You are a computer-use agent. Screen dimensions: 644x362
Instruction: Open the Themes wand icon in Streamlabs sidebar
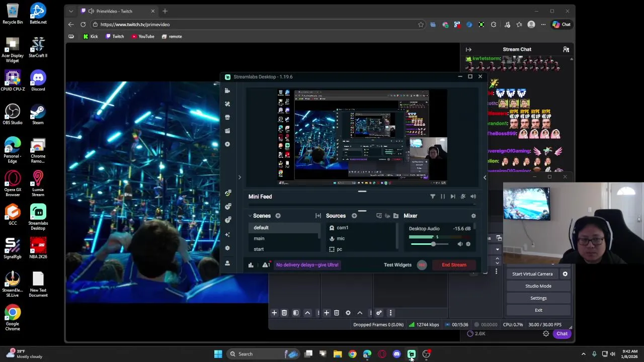pos(227,104)
